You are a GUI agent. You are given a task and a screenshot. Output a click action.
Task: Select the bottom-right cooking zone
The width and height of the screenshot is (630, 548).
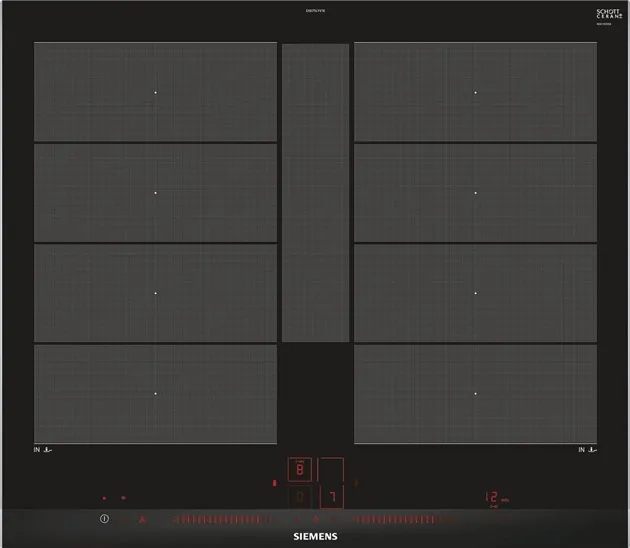point(475,394)
